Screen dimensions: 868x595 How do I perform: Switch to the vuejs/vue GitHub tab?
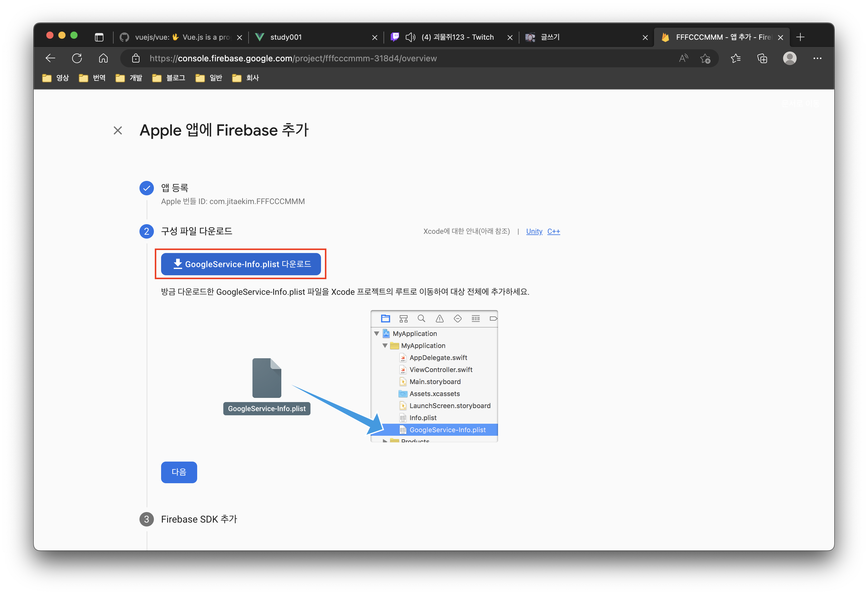[179, 37]
